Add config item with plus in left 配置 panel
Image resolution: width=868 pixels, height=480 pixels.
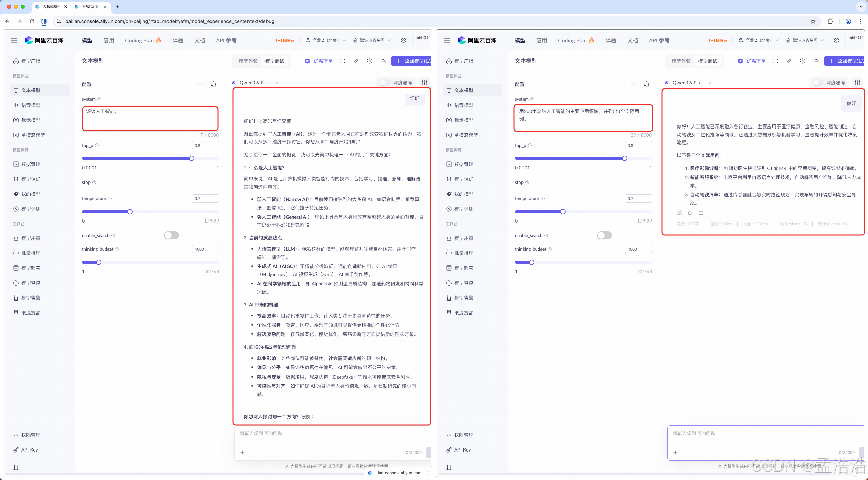click(x=200, y=84)
